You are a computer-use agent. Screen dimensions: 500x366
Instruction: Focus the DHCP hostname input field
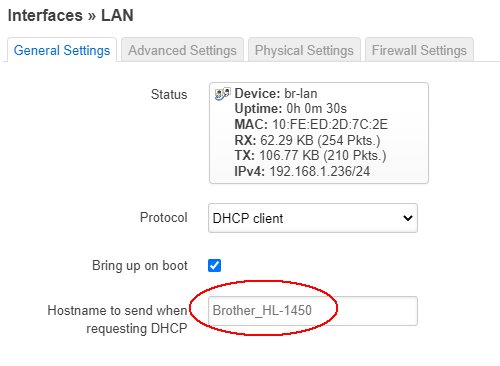pos(313,311)
